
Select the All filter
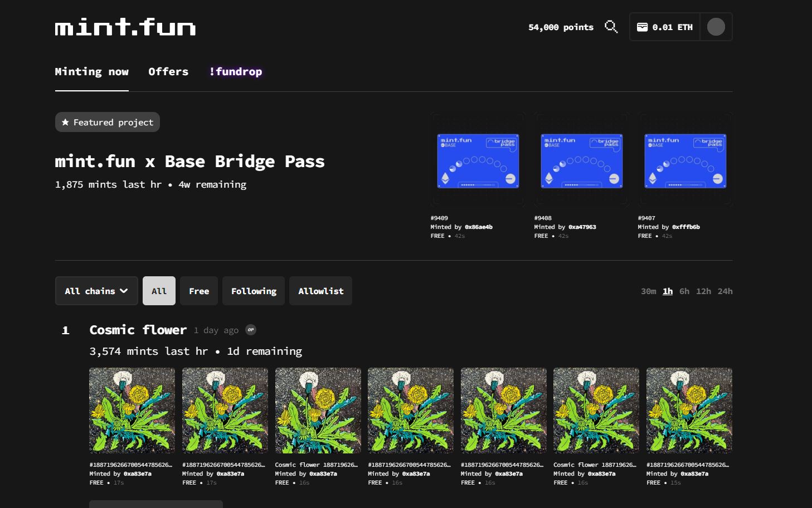coord(159,291)
